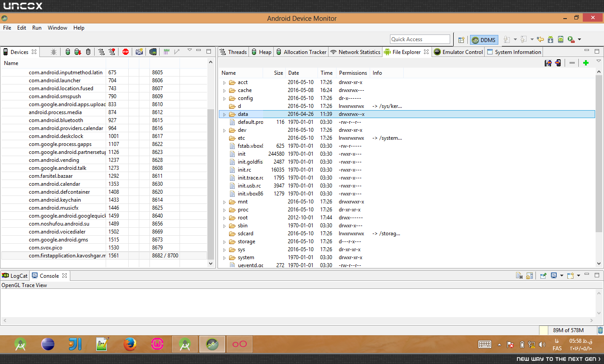604x364 pixels.
Task: Open the Devices view menu triangle
Action: click(190, 50)
